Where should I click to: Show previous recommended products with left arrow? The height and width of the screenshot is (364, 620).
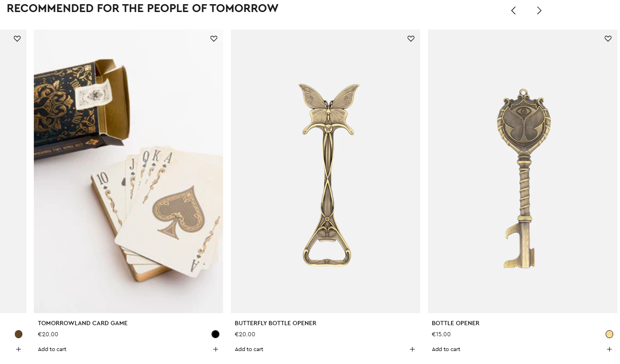click(x=513, y=11)
